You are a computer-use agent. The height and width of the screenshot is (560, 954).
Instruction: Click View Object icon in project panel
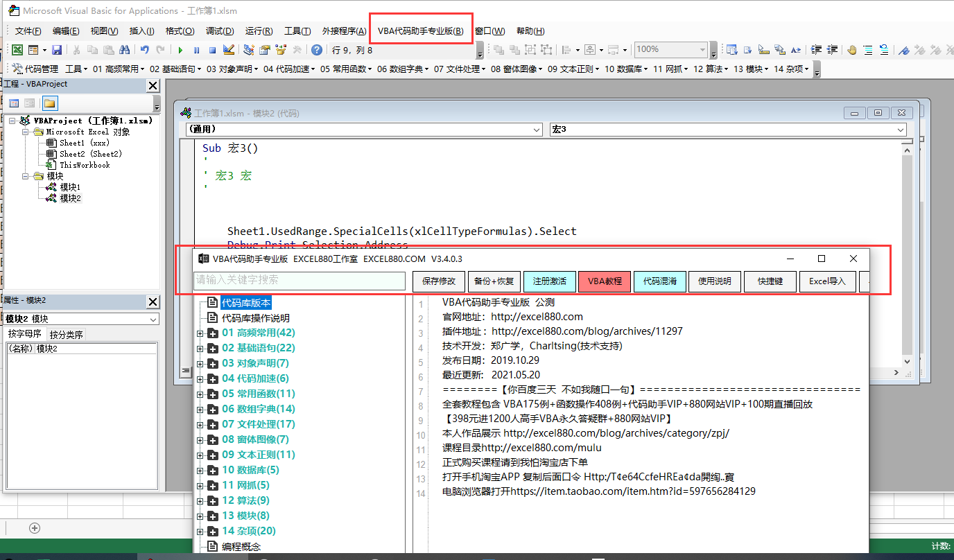[30, 103]
